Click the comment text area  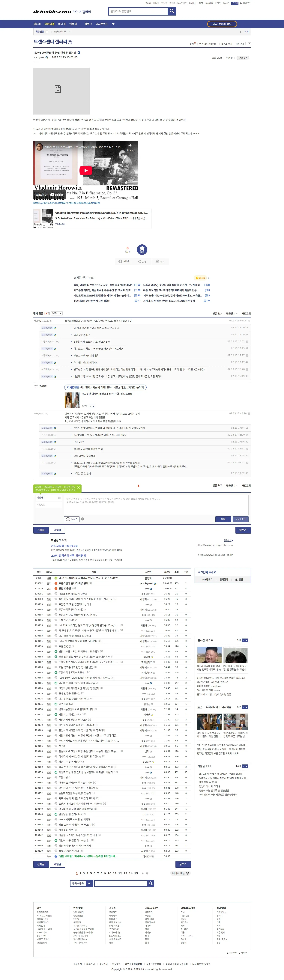[x=157, y=505]
